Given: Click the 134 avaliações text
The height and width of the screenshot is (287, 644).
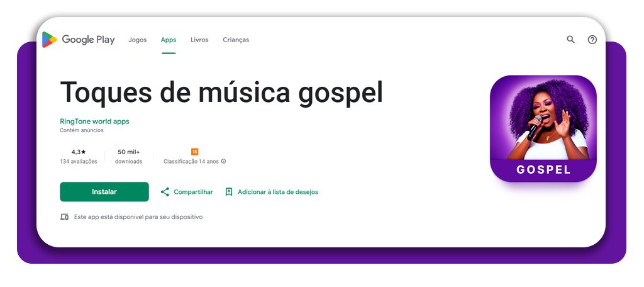Looking at the screenshot, I should tap(79, 162).
